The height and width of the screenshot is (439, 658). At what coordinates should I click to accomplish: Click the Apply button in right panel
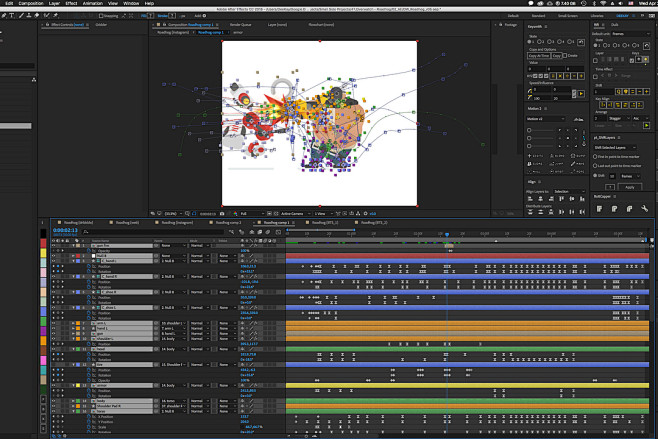pos(628,186)
